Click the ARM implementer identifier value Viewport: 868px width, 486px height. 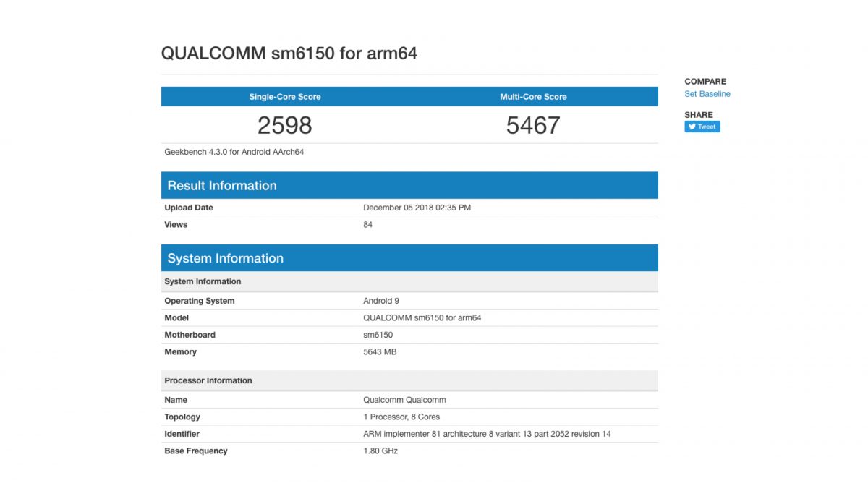point(487,434)
